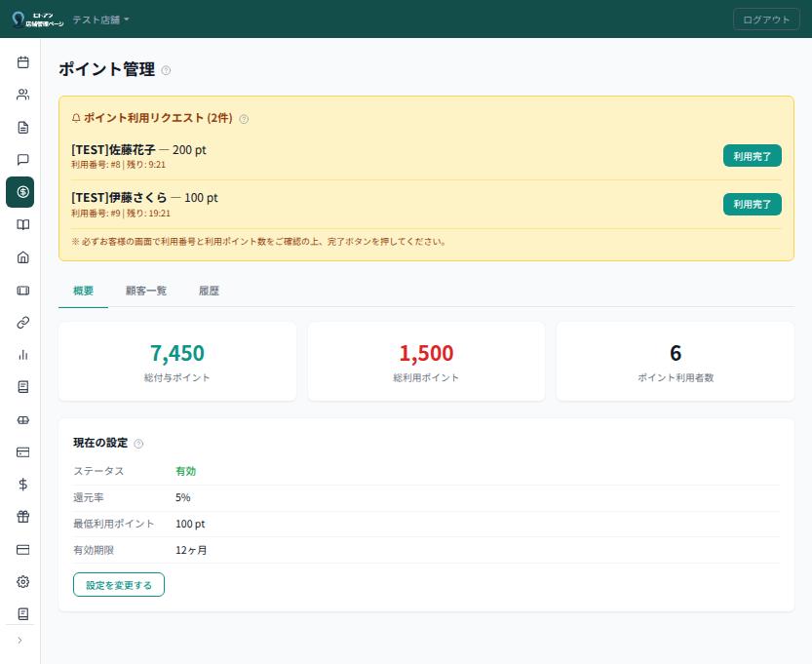This screenshot has height=664, width=812.
Task: Click help icon next to 現在の設定
Action: (138, 444)
